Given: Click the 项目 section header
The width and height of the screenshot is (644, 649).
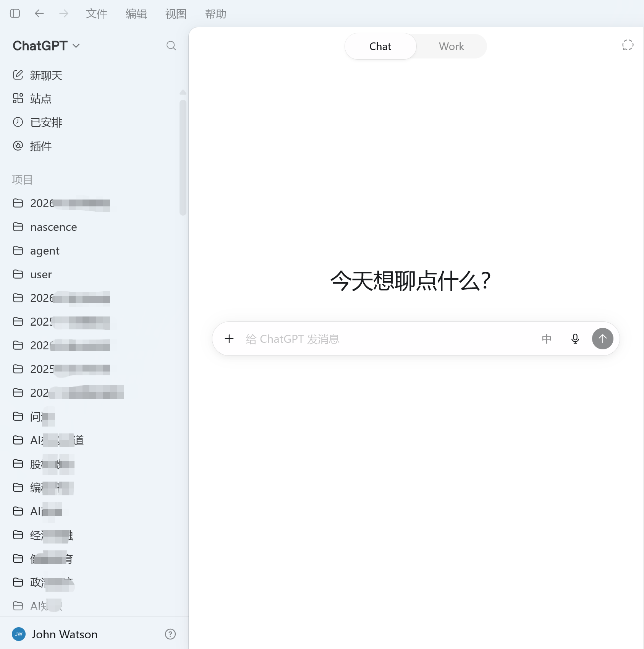Looking at the screenshot, I should (22, 180).
